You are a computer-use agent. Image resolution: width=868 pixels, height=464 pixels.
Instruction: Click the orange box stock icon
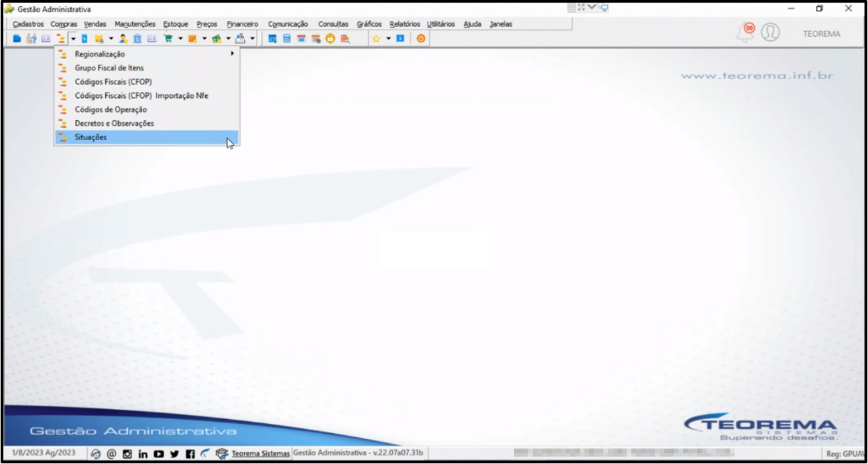pos(192,39)
